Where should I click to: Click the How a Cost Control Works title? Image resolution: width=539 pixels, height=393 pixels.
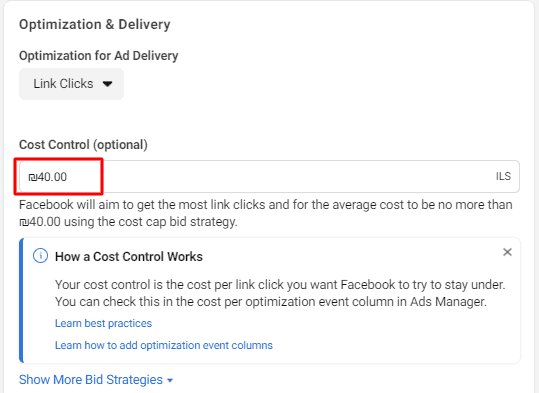[129, 256]
